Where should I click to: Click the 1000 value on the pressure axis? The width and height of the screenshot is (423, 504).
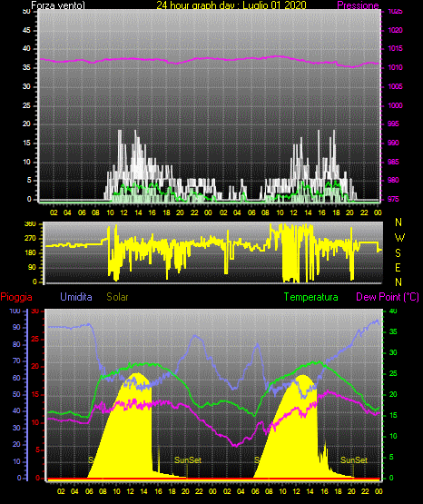pos(395,105)
